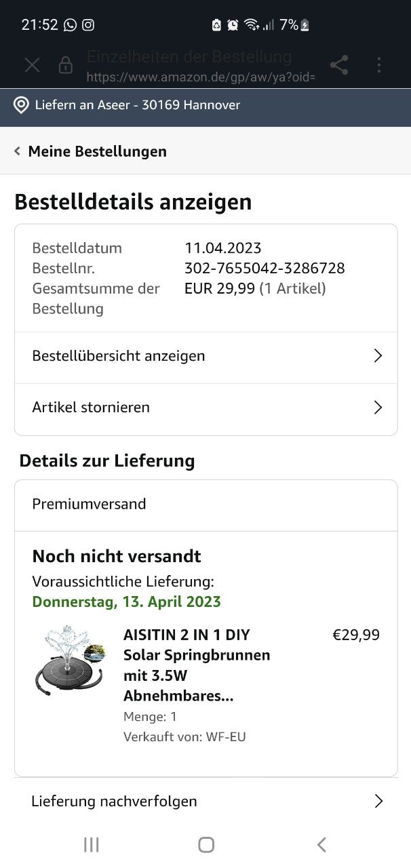Open the share icon in browser bar
This screenshot has height=868, width=411.
[x=339, y=65]
